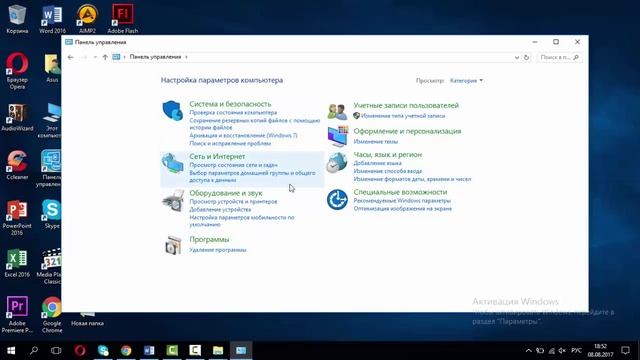640x360 pixels.
Task: Click Изменение способа ввода link
Action: [388, 171]
